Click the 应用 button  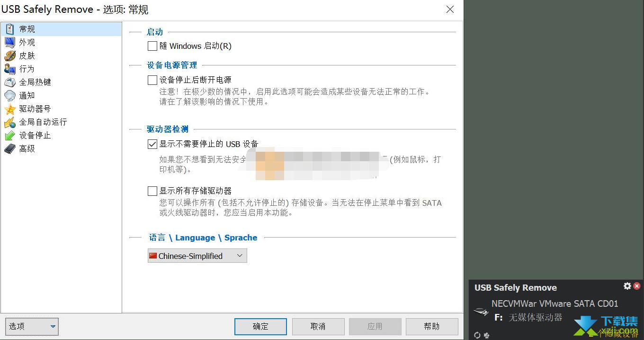[375, 326]
